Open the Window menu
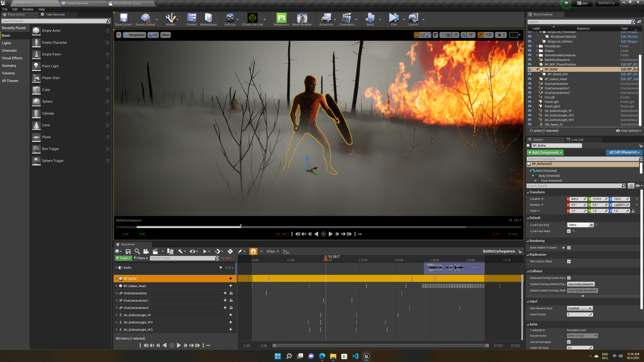Screen dimensions: 644x362 (28, 9)
